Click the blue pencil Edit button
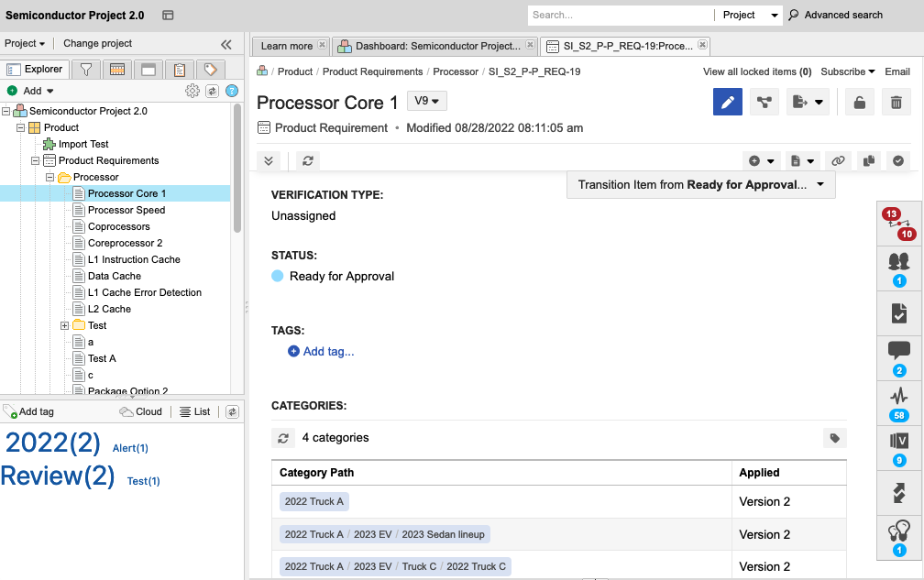The height and width of the screenshot is (580, 924). (x=728, y=103)
